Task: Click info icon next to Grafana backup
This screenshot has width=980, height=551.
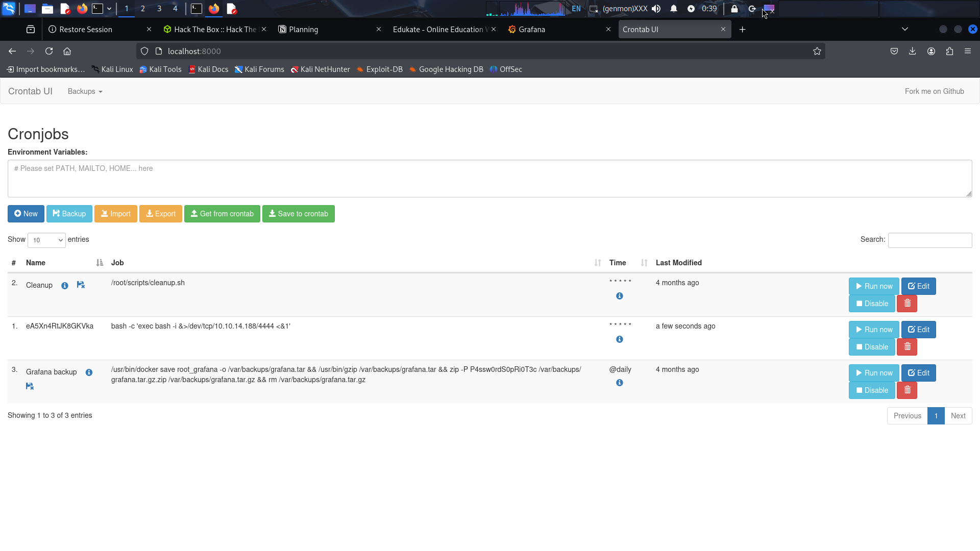Action: 89,372
